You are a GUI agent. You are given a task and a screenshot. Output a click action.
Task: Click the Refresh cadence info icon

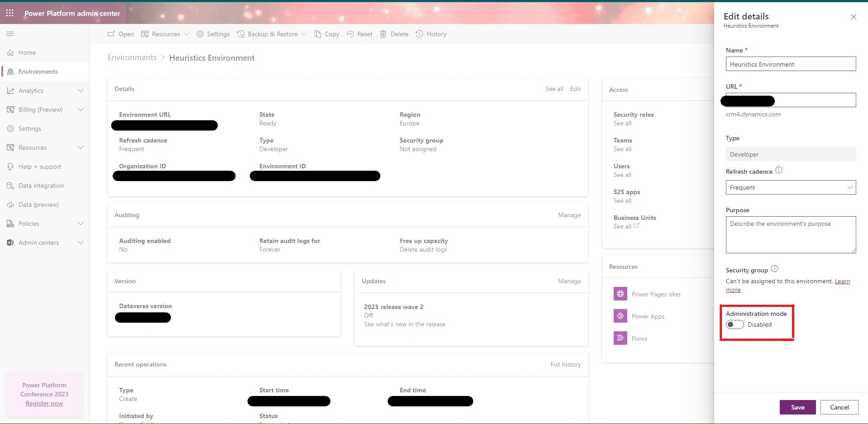pyautogui.click(x=779, y=171)
